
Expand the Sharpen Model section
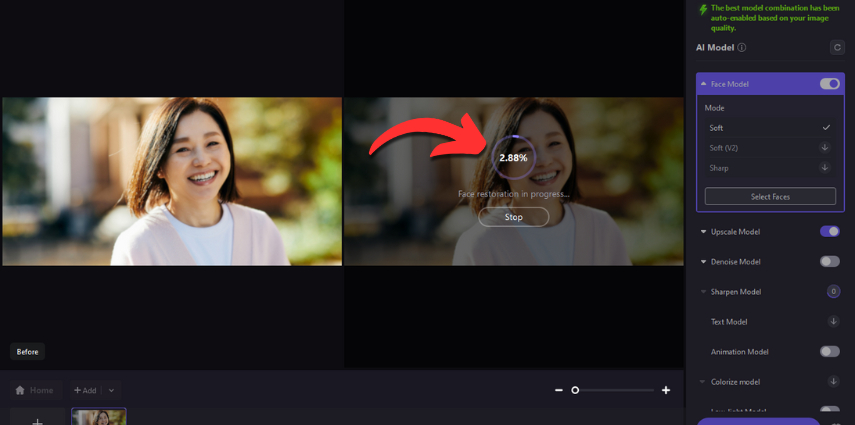[703, 292]
